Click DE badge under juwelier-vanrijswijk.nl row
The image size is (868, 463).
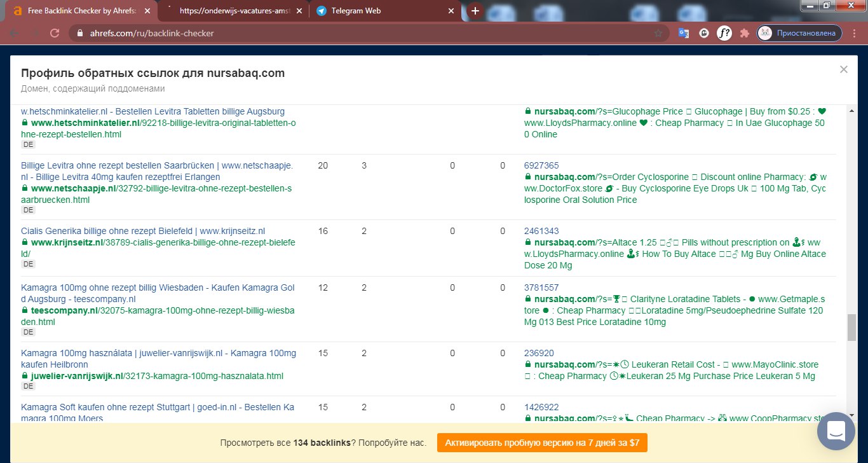[28, 386]
